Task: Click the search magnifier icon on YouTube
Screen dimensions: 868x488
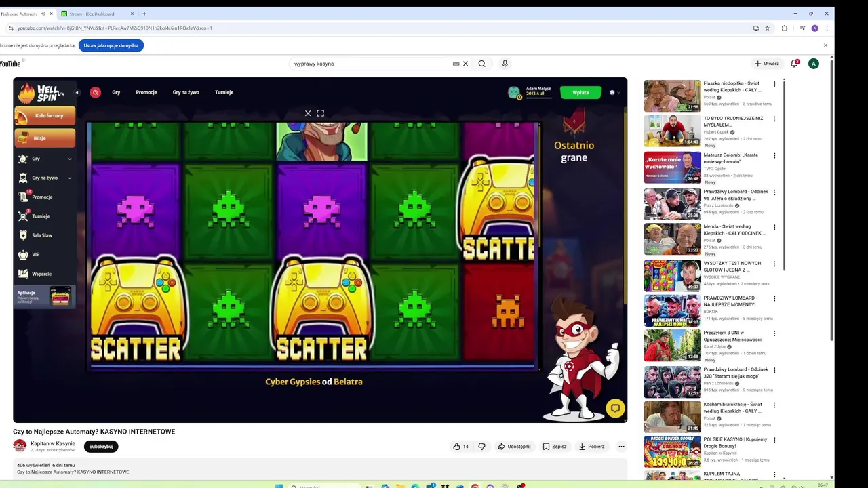Action: 481,64
